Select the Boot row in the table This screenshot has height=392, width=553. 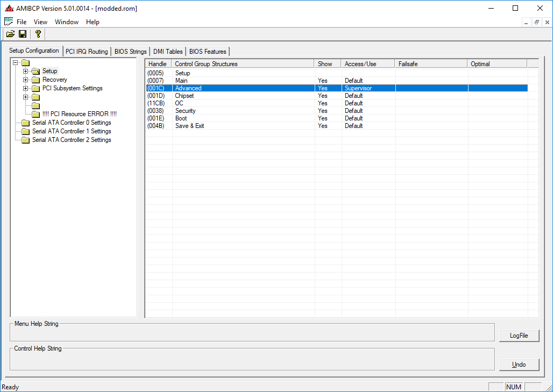[x=337, y=118]
